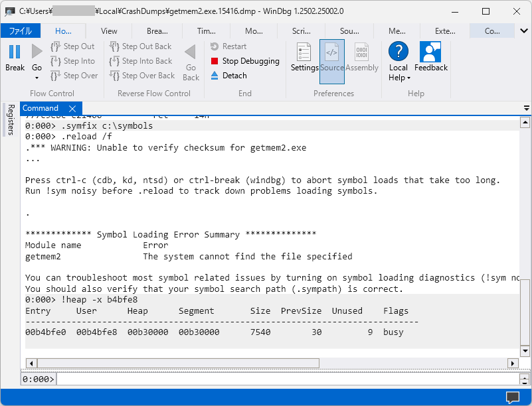Switch to the Breakpoints ribbon tab
This screenshot has width=532, height=406.
coord(157,31)
